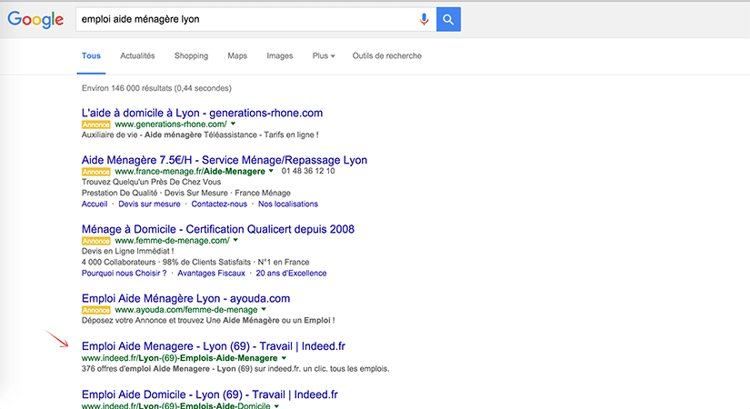Click the Contactez-nous sitelink
The height and width of the screenshot is (409, 750).
click(x=219, y=204)
